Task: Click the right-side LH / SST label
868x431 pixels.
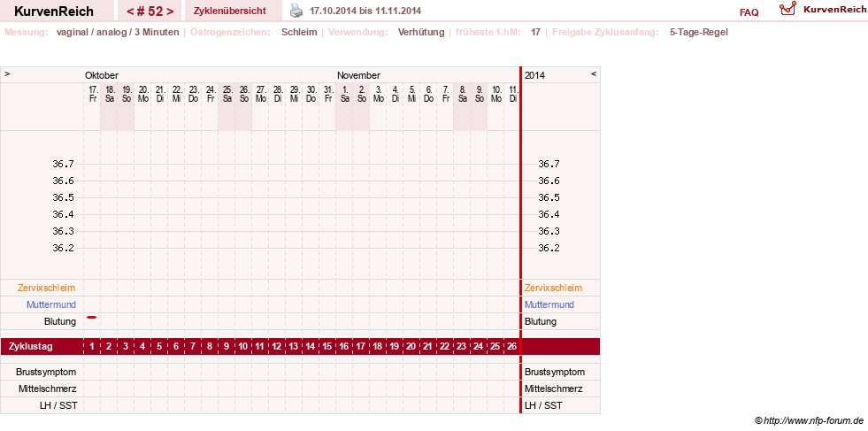Action: point(543,405)
